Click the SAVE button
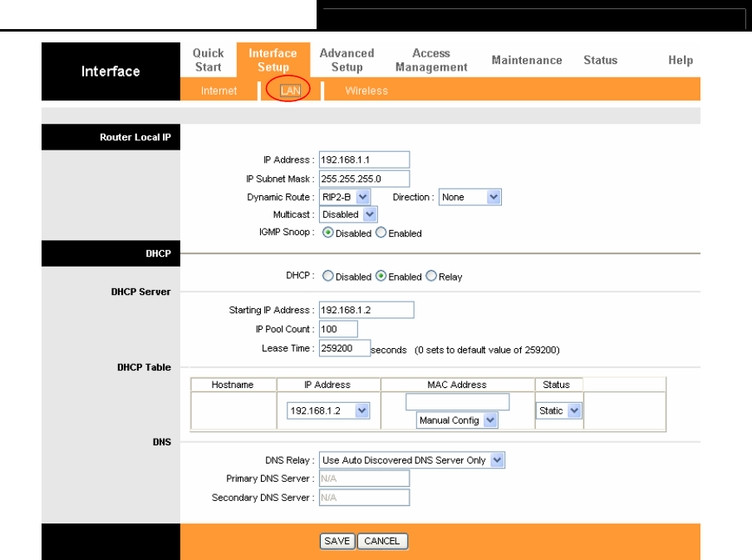 (x=337, y=541)
